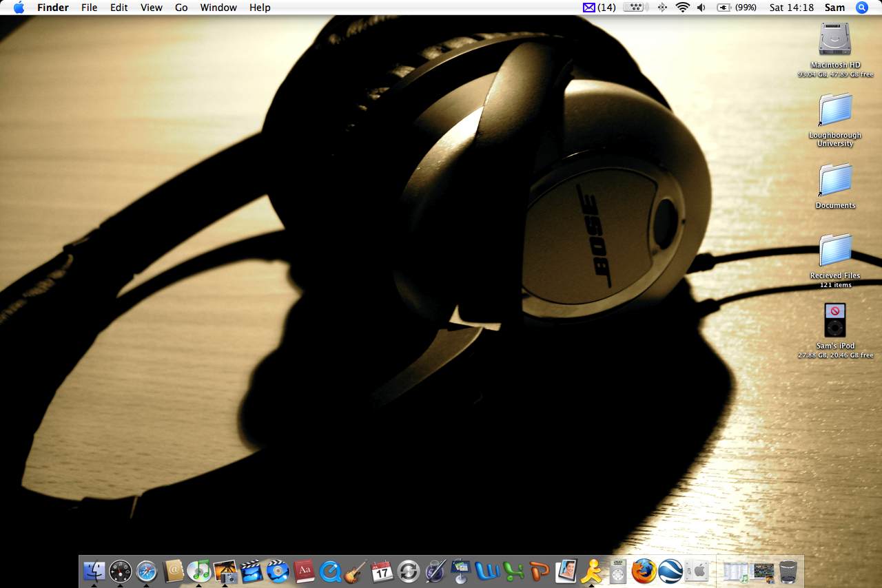The height and width of the screenshot is (588, 882).
Task: Open the Edit menu
Action: click(x=119, y=8)
